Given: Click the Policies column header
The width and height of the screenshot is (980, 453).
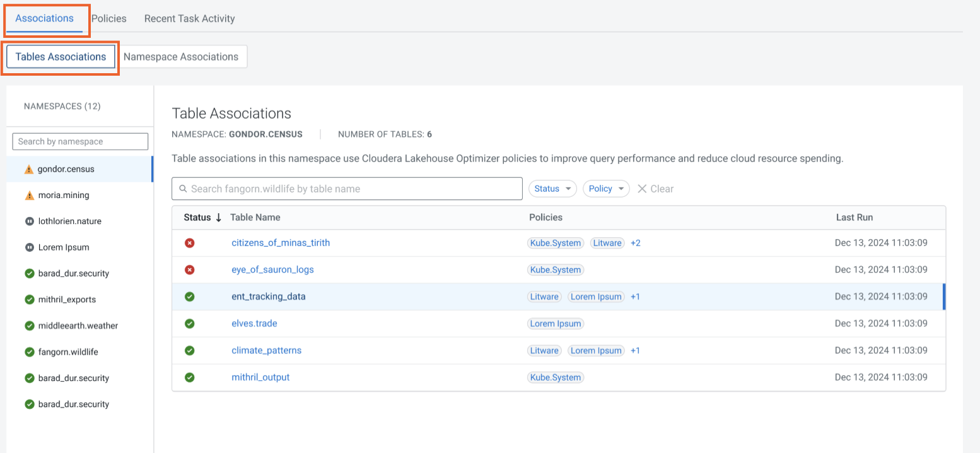Looking at the screenshot, I should pos(545,217).
